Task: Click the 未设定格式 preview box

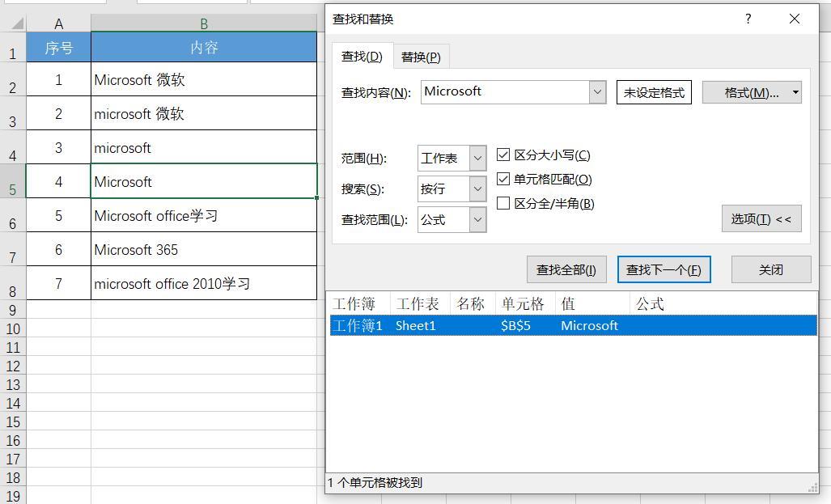Action: [654, 92]
